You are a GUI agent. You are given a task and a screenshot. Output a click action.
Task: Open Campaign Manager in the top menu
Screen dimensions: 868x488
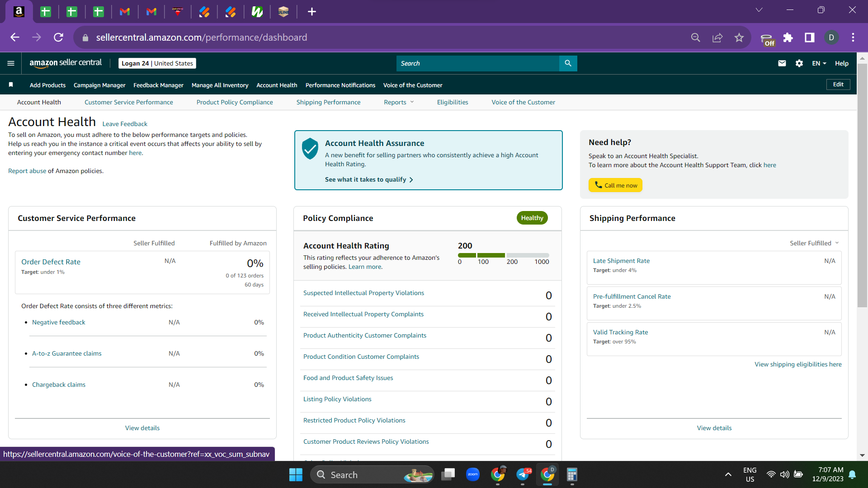point(99,85)
